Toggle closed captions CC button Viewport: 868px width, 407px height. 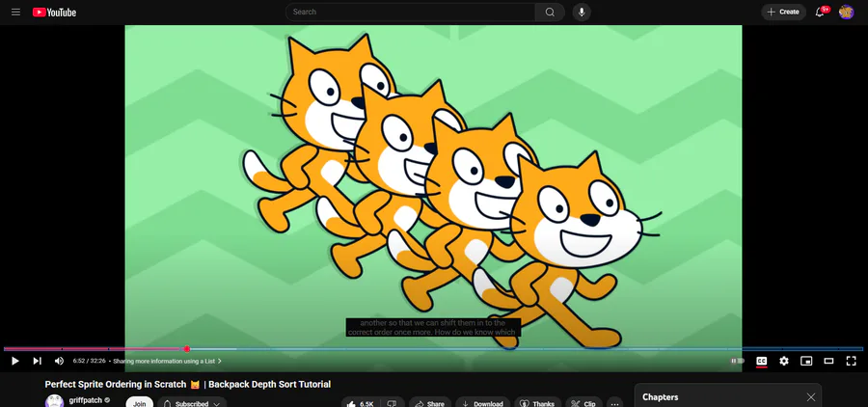tap(762, 361)
